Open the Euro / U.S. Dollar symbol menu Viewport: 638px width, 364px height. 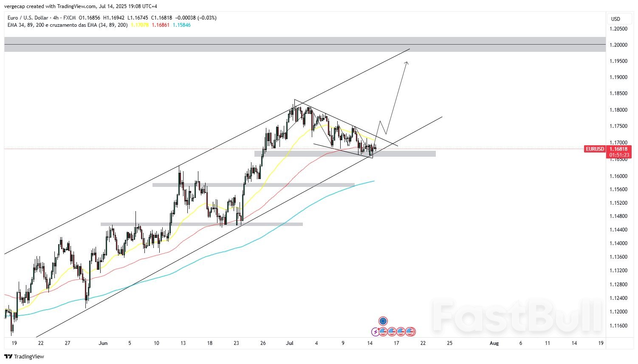click(27, 18)
